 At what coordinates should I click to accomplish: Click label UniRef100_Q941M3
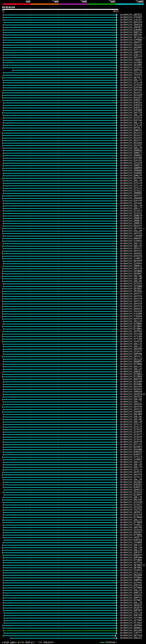[x=131, y=404]
